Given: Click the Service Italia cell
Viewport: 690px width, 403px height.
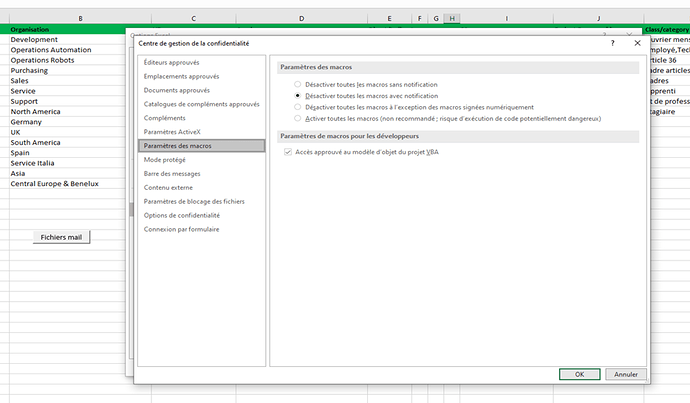Looking at the screenshot, I should pos(67,163).
